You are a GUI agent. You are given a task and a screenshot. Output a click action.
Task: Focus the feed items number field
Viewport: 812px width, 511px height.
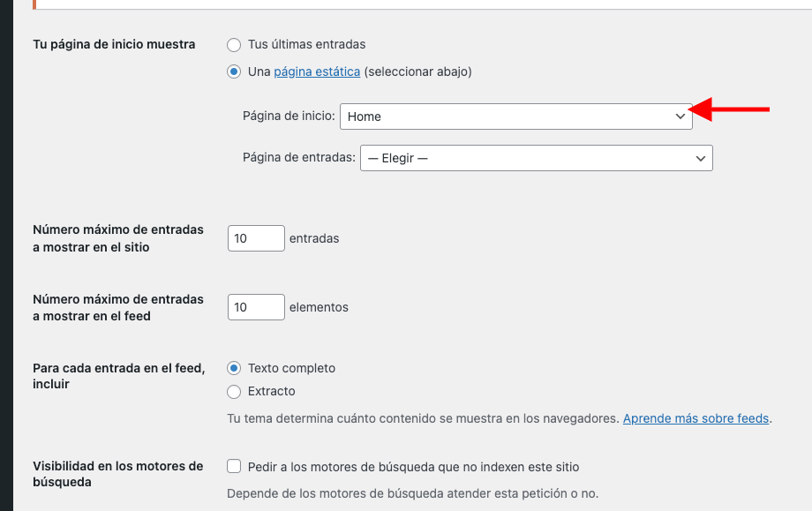pyautogui.click(x=256, y=307)
